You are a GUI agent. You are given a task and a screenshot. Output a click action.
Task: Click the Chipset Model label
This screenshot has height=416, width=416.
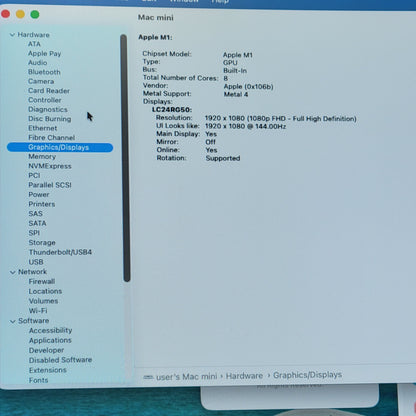pos(167,54)
